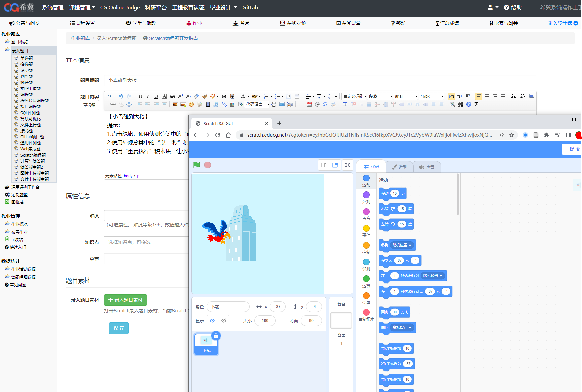Click the fullscreen stage icon in Scratch
582x392 pixels.
pos(348,165)
